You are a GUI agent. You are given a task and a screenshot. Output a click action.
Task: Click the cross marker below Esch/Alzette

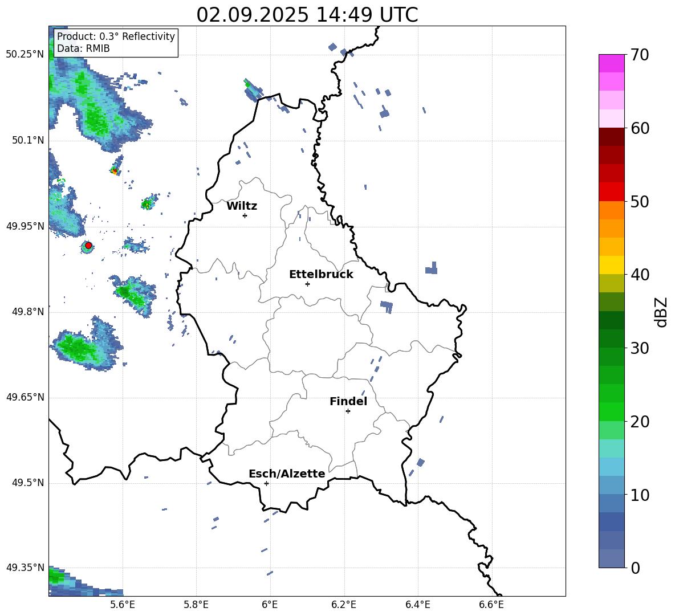click(266, 483)
